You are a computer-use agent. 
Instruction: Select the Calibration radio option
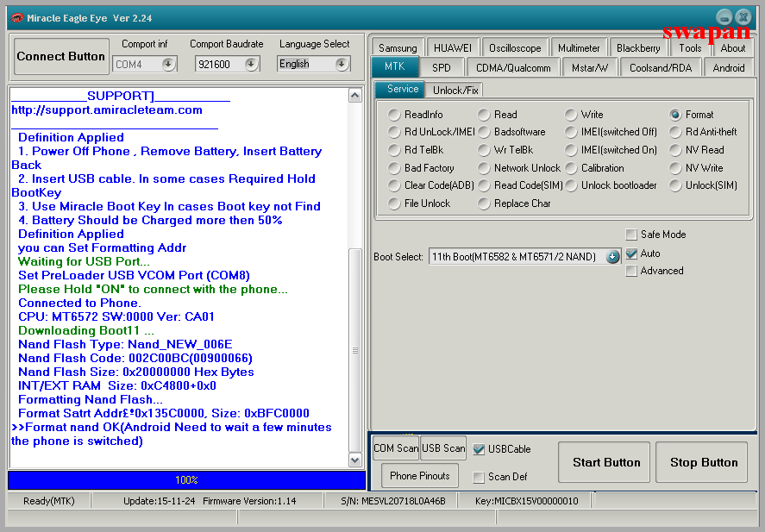[571, 168]
